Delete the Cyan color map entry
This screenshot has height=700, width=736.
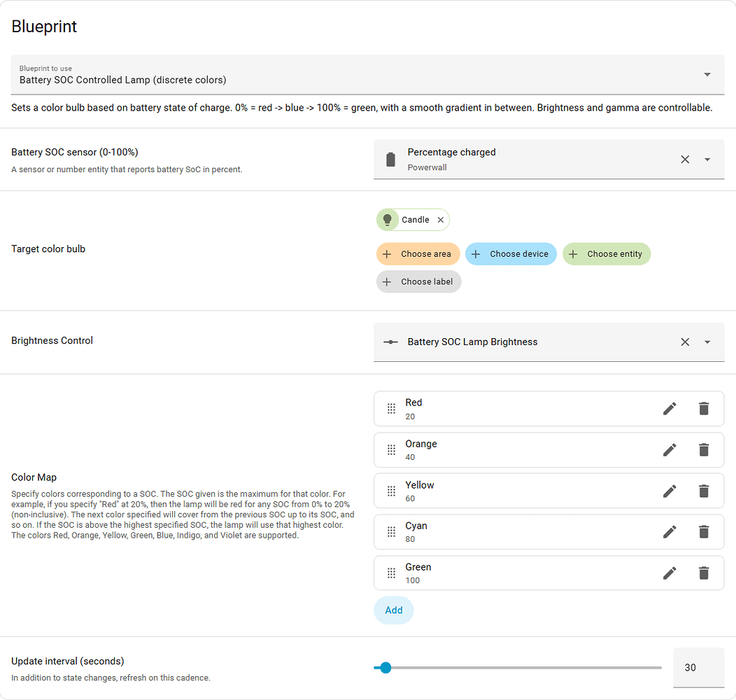point(703,532)
